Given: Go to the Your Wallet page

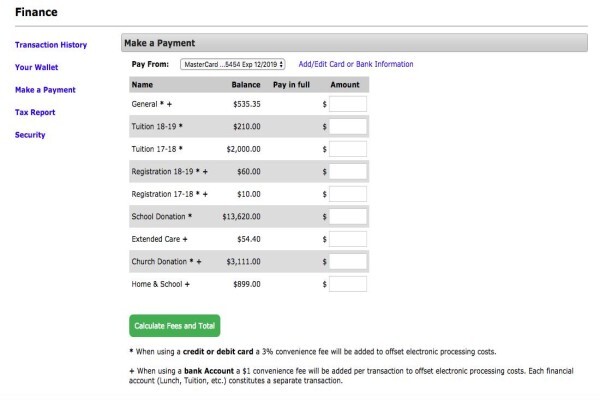Looking at the screenshot, I should coord(36,67).
